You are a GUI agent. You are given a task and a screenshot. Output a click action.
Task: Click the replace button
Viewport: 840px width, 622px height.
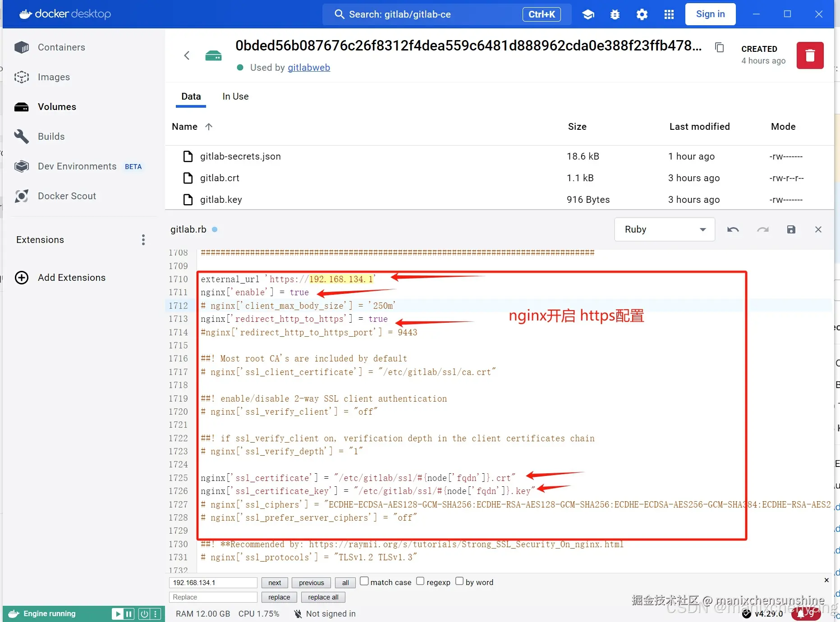point(279,597)
